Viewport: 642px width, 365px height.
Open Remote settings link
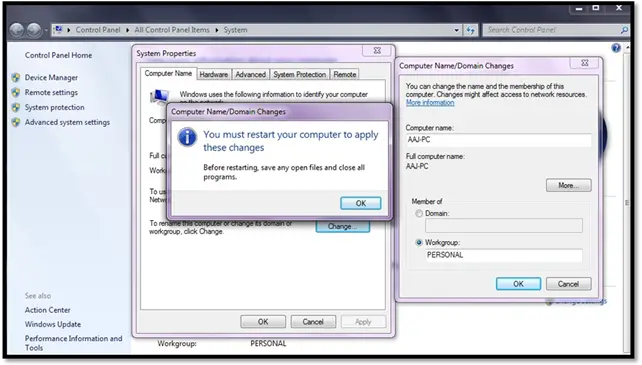[51, 93]
